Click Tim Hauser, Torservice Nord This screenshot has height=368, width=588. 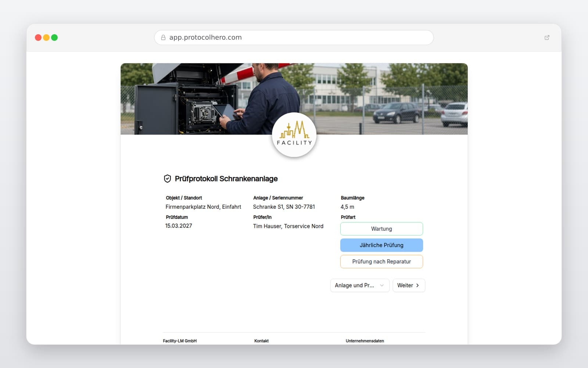[x=288, y=226]
